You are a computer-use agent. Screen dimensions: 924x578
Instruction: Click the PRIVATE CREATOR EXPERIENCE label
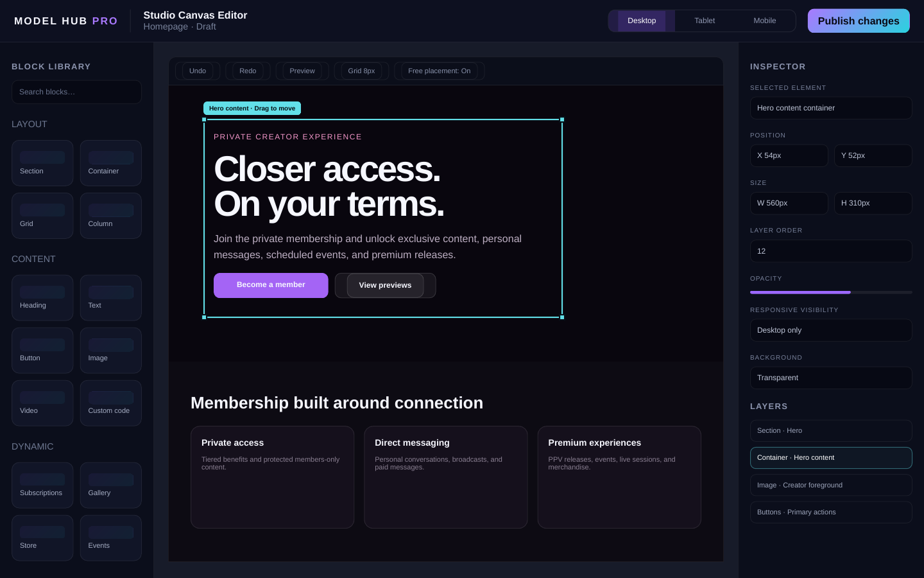tap(287, 137)
